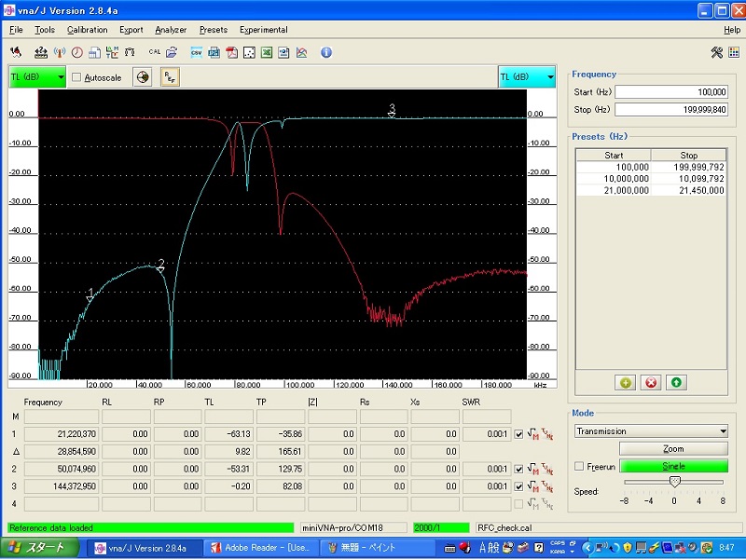Open the right cyan TL (dB) scale dropdown
The height and width of the screenshot is (560, 746).
[x=527, y=77]
